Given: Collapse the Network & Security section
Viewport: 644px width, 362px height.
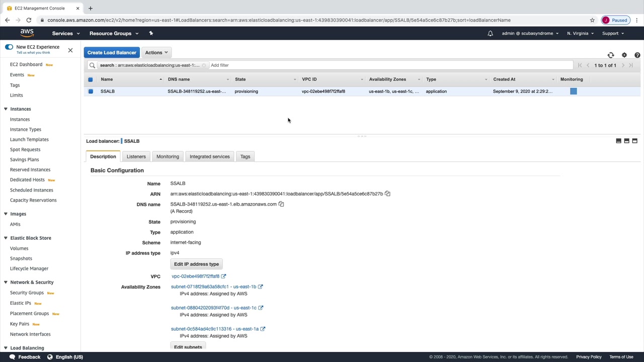Looking at the screenshot, I should pyautogui.click(x=6, y=282).
